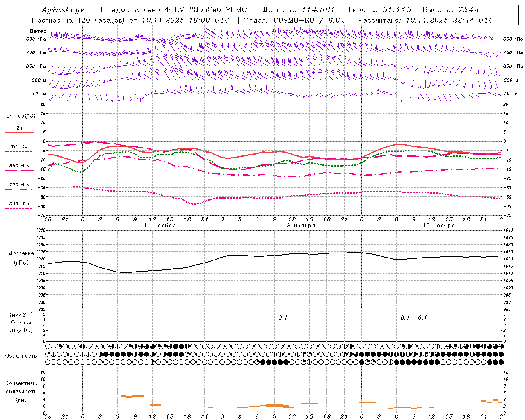This screenshot has height=420, width=525.
Task: Select the forecast start "10.11.2025 18:00 UTC"
Action: pyautogui.click(x=185, y=20)
